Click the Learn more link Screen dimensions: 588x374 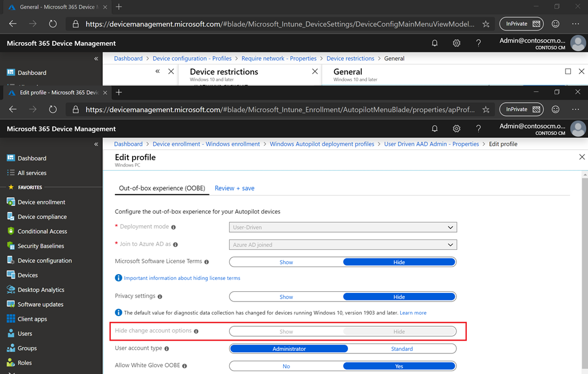click(x=413, y=313)
